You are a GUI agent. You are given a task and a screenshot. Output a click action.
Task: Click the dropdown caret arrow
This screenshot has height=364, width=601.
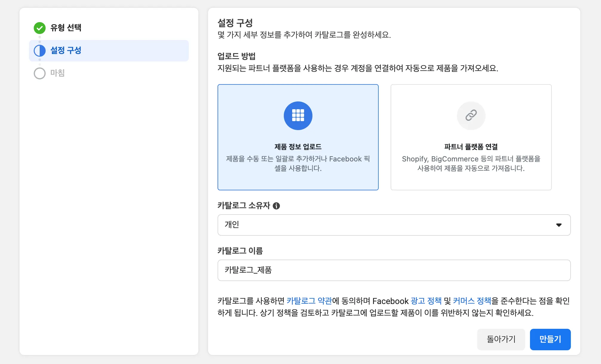(559, 225)
